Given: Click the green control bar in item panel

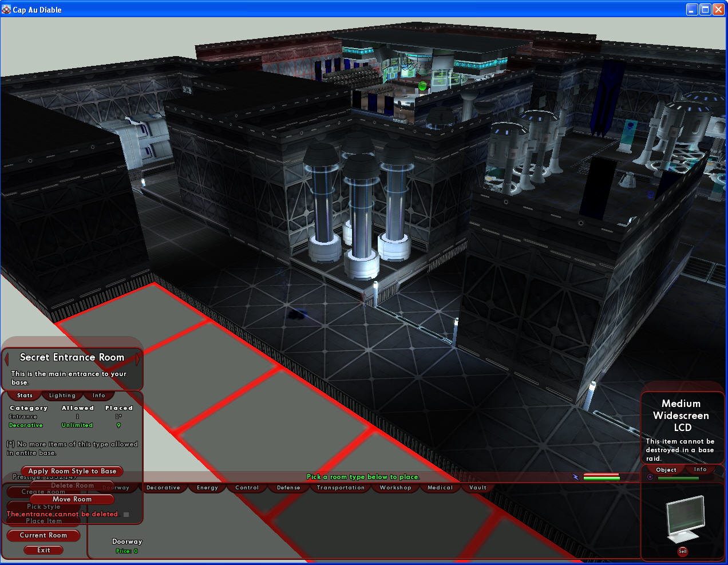Looking at the screenshot, I should [678, 478].
